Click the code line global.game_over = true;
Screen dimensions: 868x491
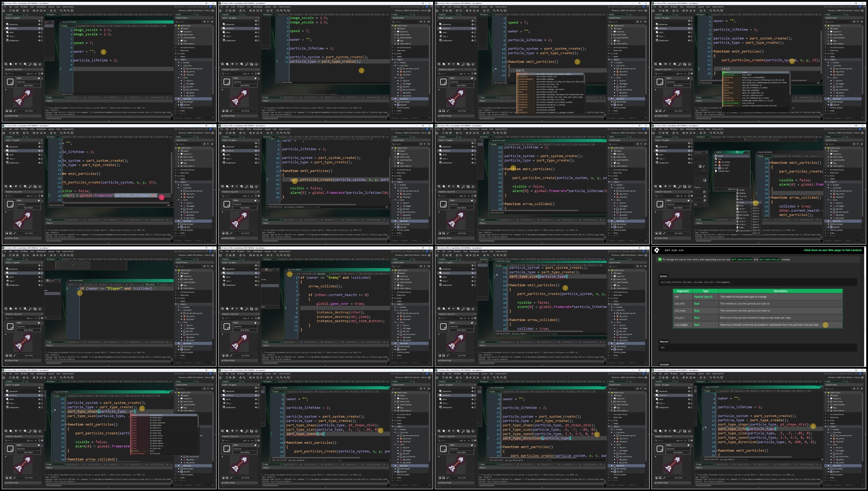pyautogui.click(x=340, y=304)
